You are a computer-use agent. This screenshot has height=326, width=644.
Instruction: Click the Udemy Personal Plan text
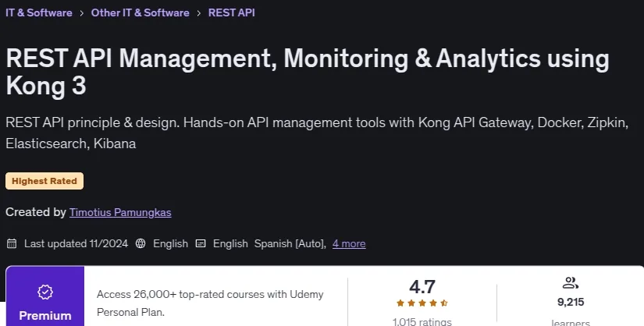[210, 303]
